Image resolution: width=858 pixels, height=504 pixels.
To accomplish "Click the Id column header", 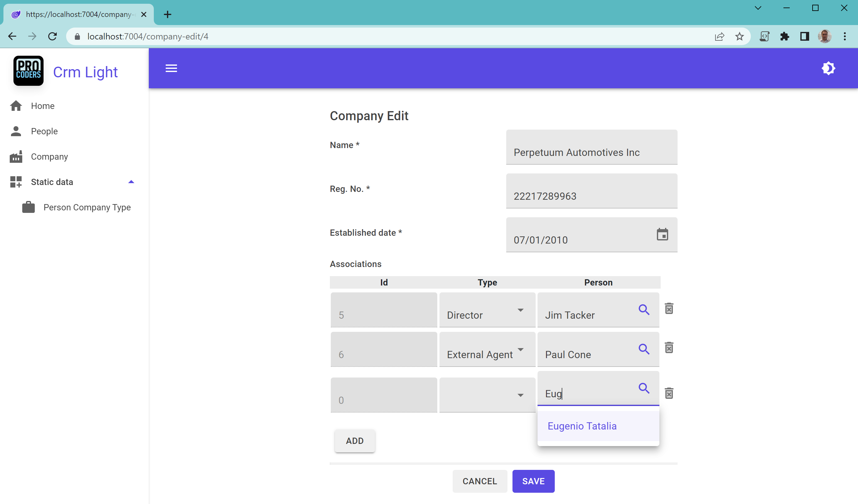I will [384, 282].
